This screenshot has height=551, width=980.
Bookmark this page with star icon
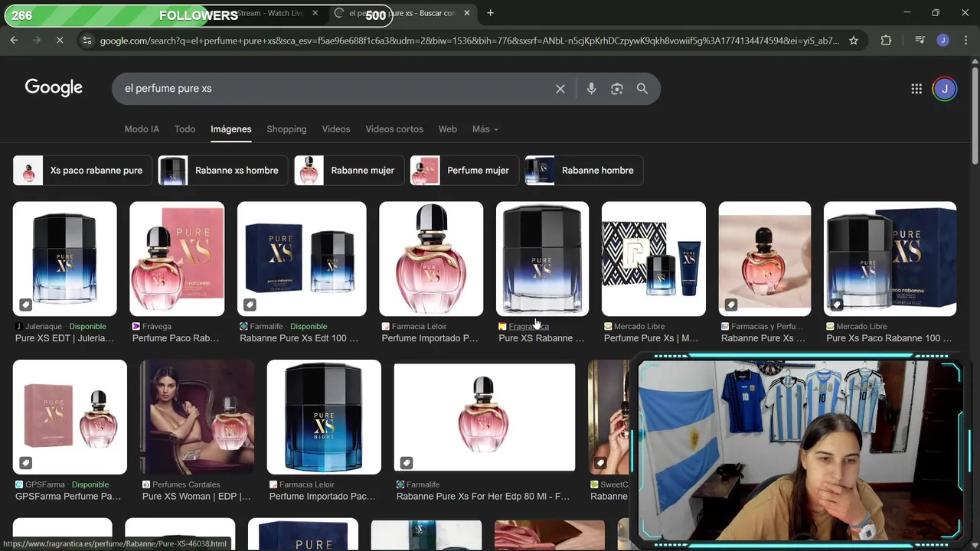pyautogui.click(x=854, y=41)
